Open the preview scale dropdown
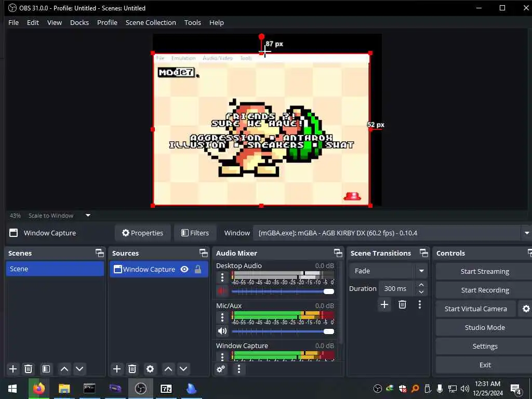 point(88,216)
